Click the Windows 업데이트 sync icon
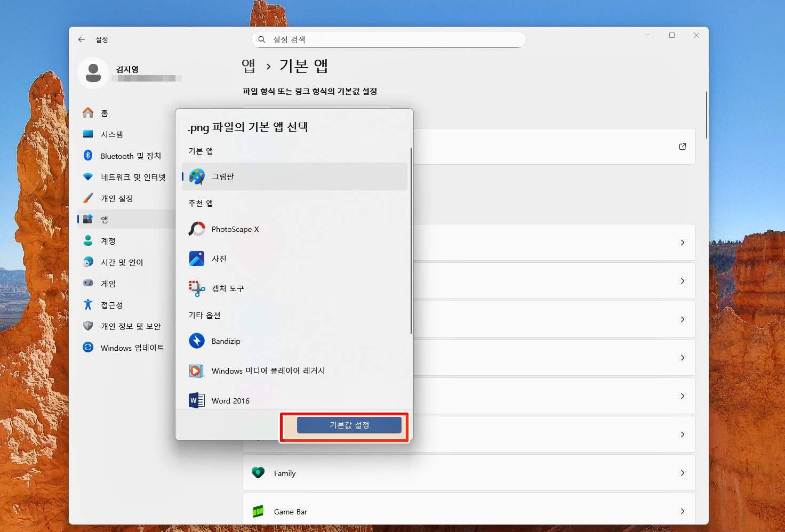The width and height of the screenshot is (785, 532). coord(88,348)
